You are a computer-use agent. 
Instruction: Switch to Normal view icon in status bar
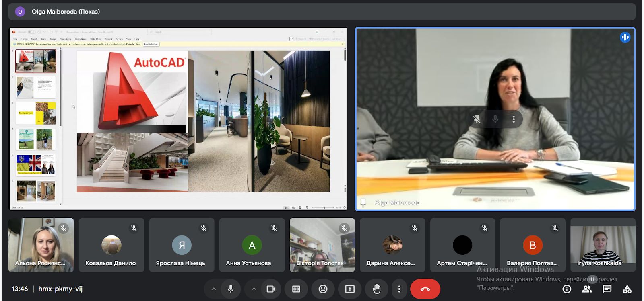(286, 207)
